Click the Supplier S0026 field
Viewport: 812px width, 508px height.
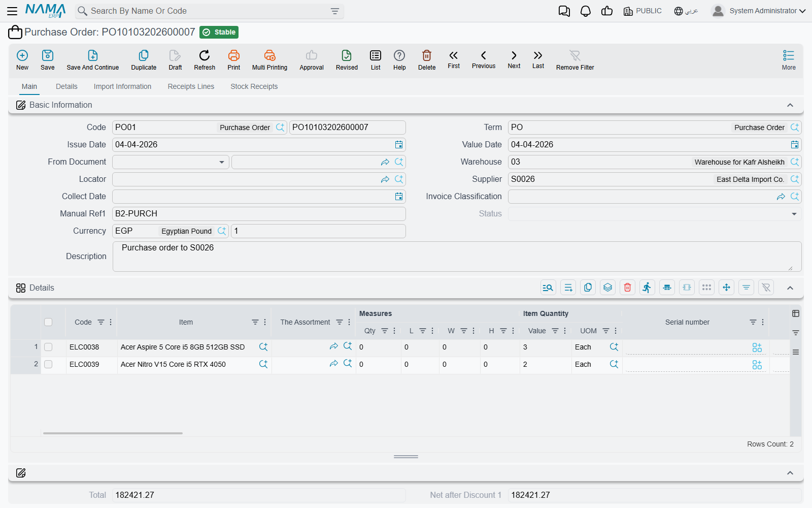pyautogui.click(x=655, y=179)
